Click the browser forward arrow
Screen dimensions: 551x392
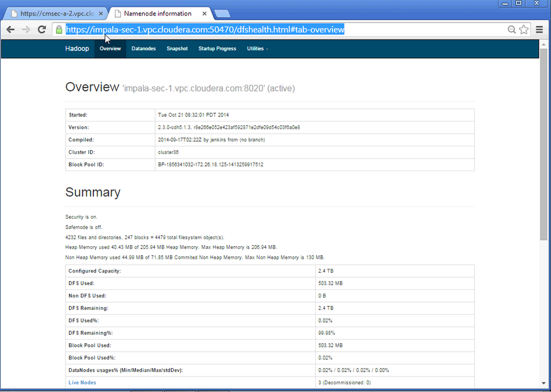tap(26, 29)
